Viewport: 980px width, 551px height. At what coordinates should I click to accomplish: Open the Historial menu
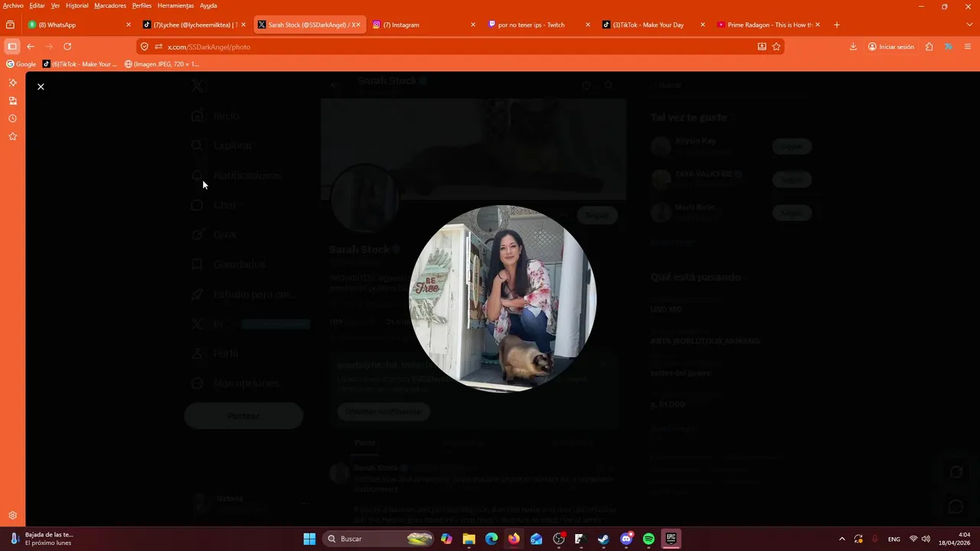click(x=77, y=5)
